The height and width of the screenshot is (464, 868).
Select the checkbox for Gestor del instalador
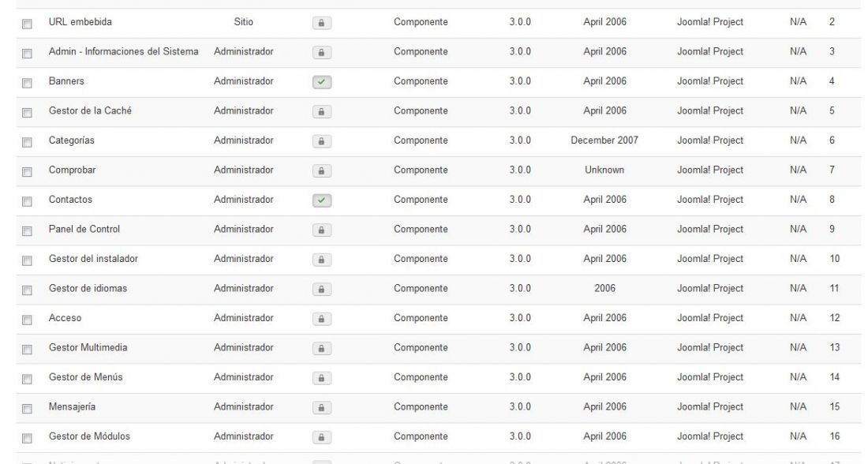[27, 260]
